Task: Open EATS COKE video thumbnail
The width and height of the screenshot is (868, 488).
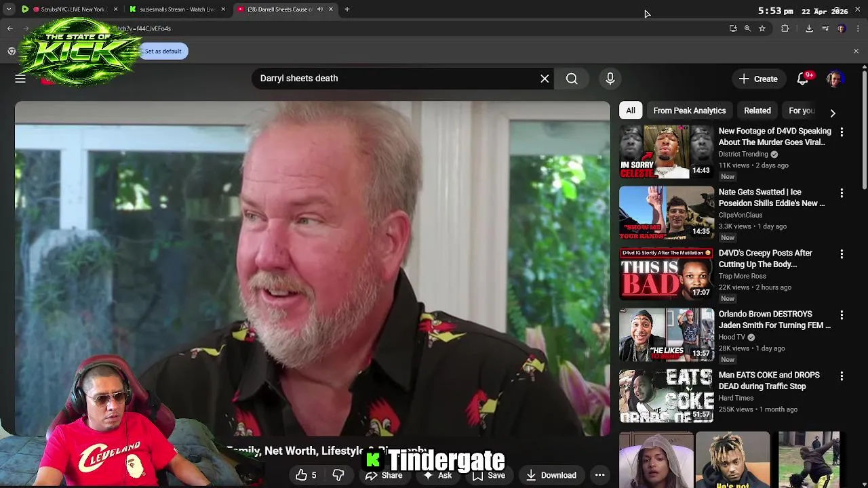Action: 667,396
